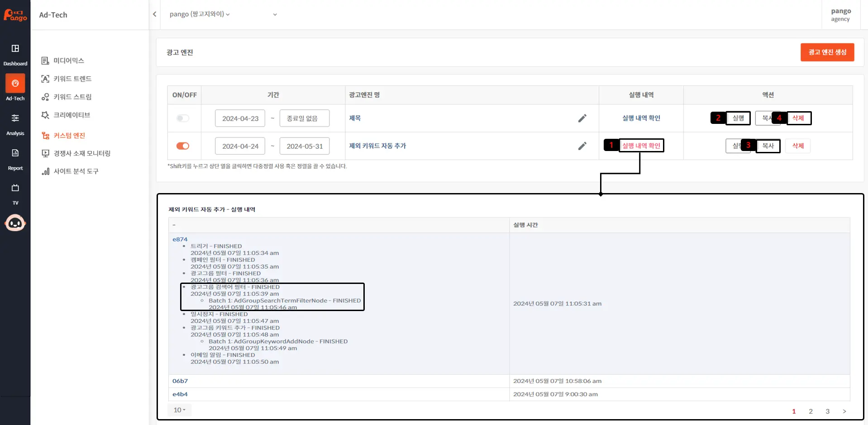Open the rows-per-page 10 dropdown

point(179,410)
